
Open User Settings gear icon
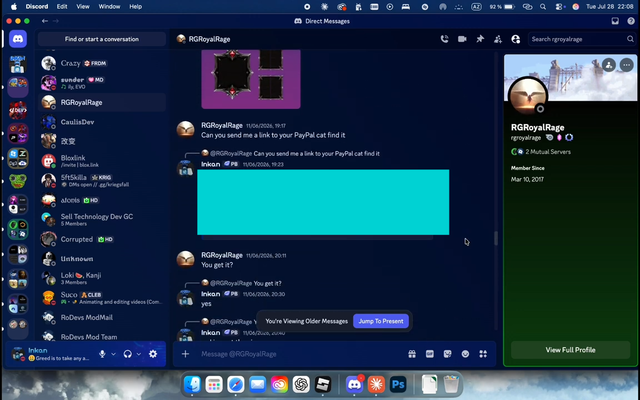point(153,354)
